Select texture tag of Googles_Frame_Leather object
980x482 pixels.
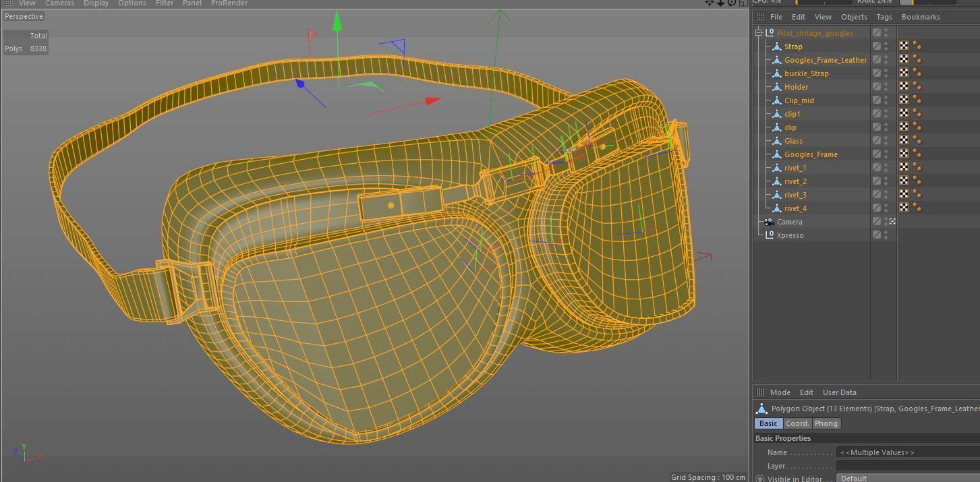(x=904, y=59)
